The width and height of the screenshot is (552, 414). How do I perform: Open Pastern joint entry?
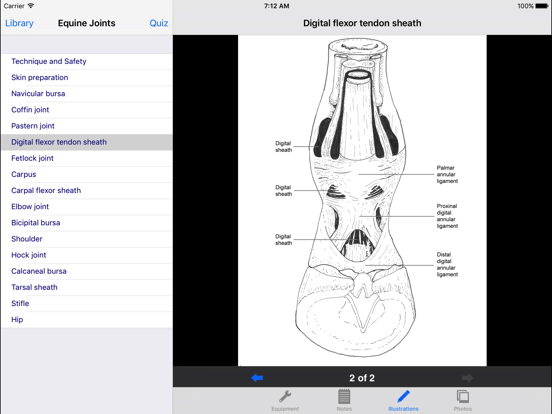[x=87, y=126]
